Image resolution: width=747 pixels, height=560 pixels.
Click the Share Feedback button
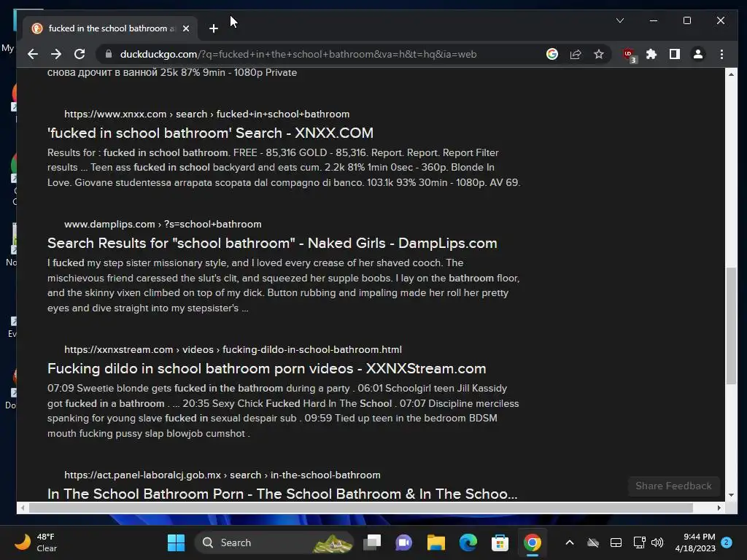(x=673, y=486)
